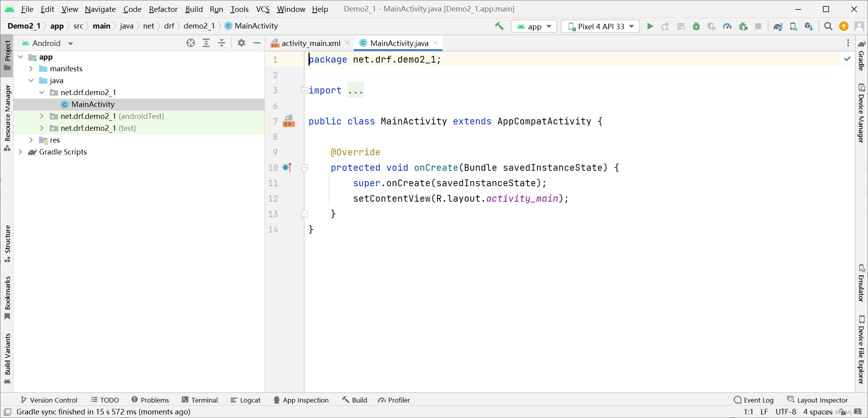Open Project panel gear options
Screen dimensions: 868x418
241,43
